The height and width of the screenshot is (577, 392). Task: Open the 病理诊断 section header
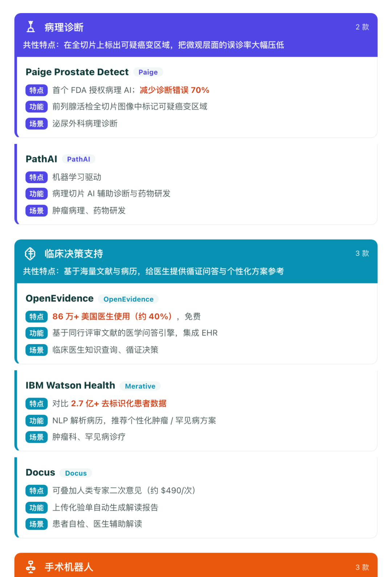[x=196, y=35]
